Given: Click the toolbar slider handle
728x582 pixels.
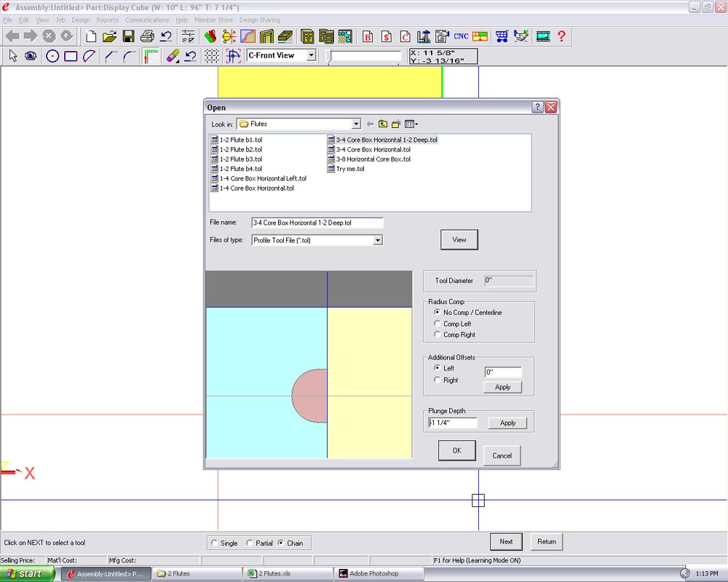Looking at the screenshot, I should click(x=329, y=56).
